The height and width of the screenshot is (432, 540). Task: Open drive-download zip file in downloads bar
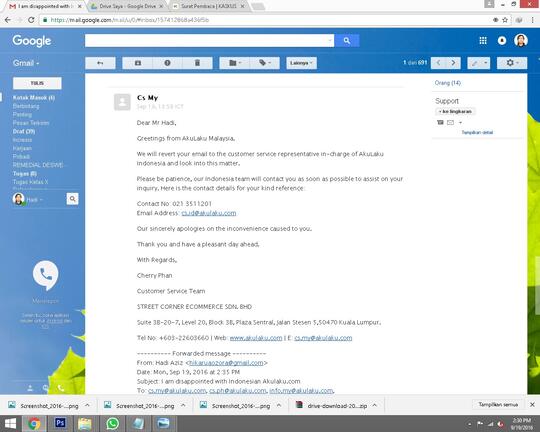(x=332, y=406)
